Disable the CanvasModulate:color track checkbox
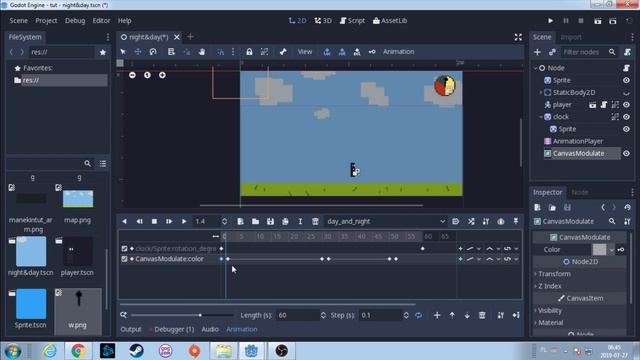 tap(124, 259)
